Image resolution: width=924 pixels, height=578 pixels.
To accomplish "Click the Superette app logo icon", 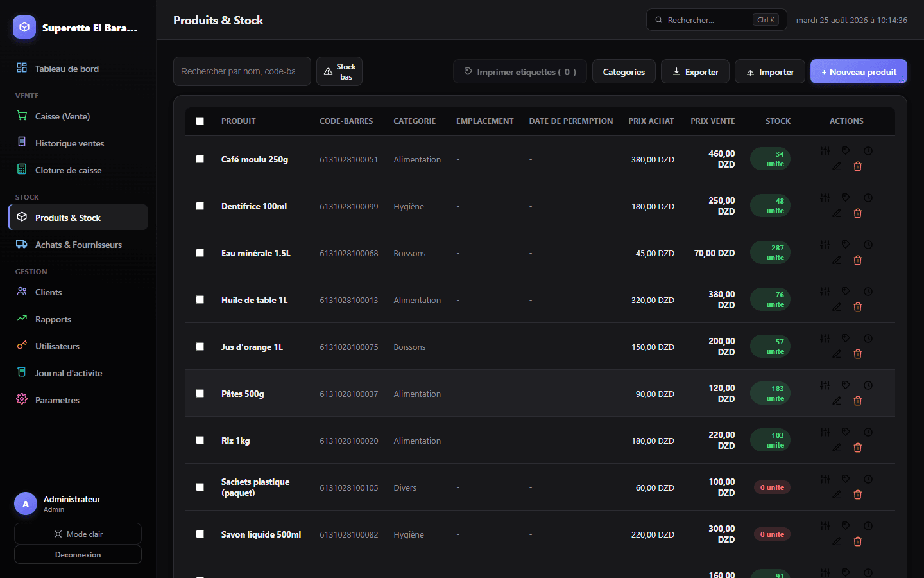I will 24,27.
